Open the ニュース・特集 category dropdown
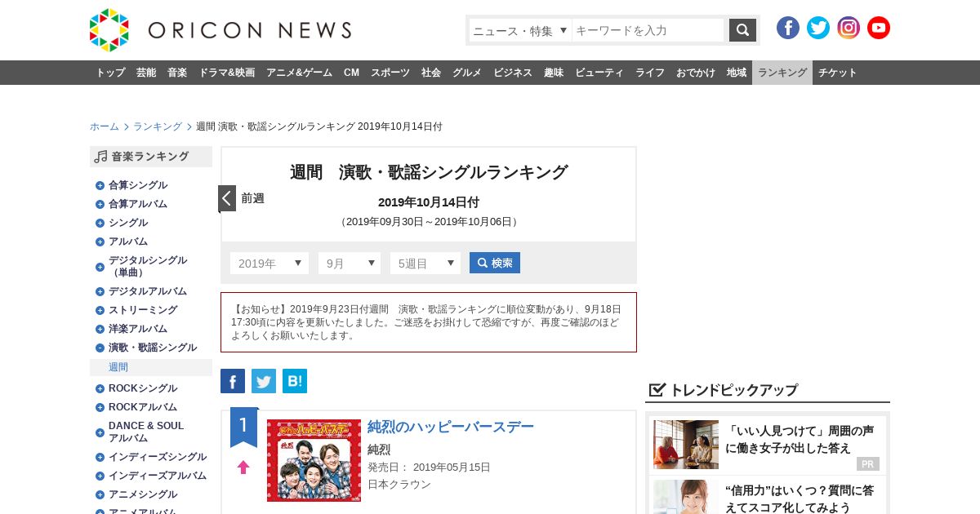The image size is (980, 514). (520, 30)
